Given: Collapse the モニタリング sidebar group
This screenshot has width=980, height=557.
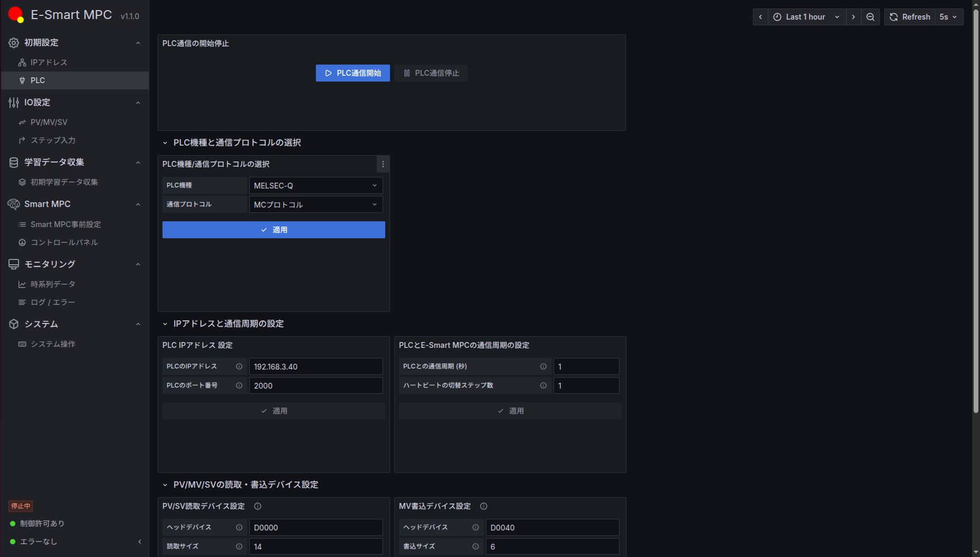Looking at the screenshot, I should [x=138, y=264].
